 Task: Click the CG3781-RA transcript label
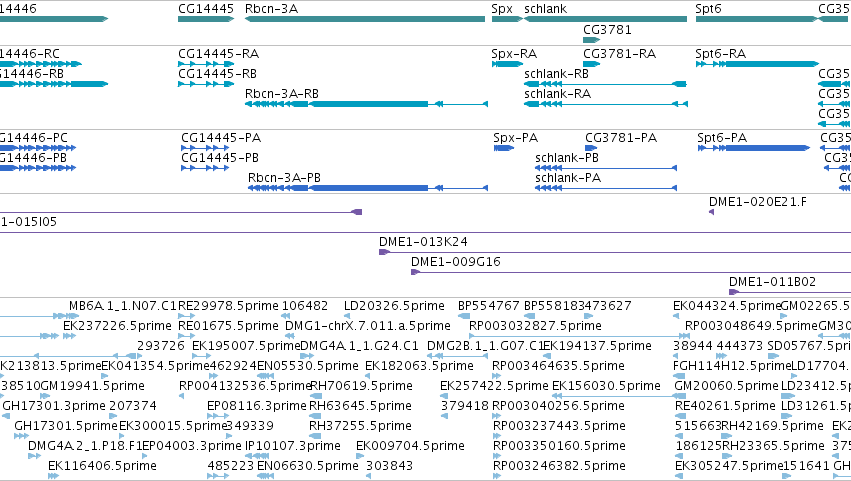pyautogui.click(x=619, y=54)
